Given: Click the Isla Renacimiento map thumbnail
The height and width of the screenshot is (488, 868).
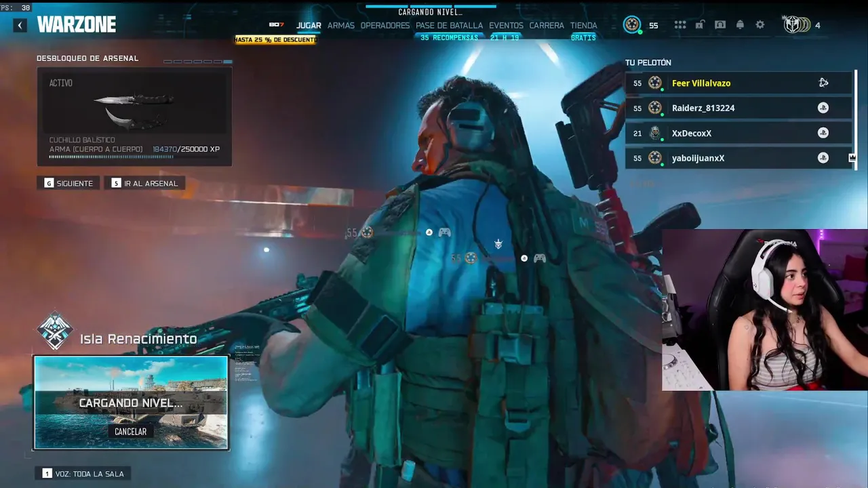Looking at the screenshot, I should pos(131,403).
